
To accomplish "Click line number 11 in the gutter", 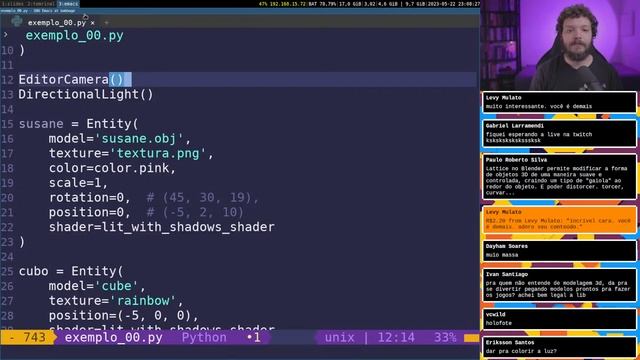I will pos(7,65).
